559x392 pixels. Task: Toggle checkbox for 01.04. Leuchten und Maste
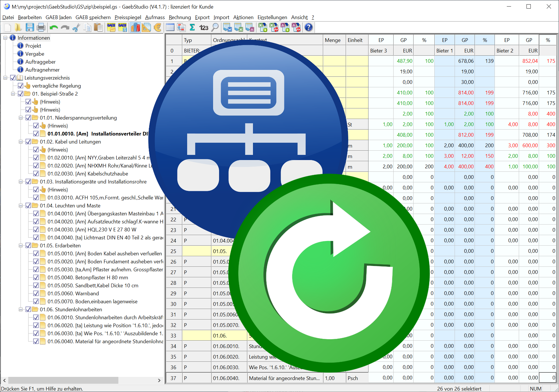coord(28,205)
